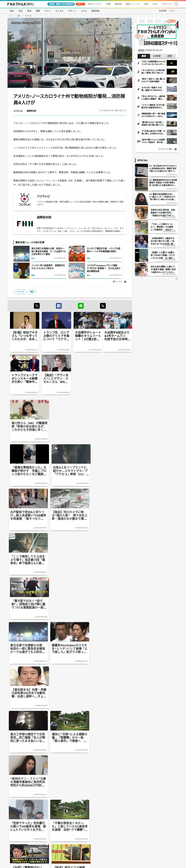Click 国際 in the breadcrumb
Viewport: 186px width, 868px height.
click(19, 16)
